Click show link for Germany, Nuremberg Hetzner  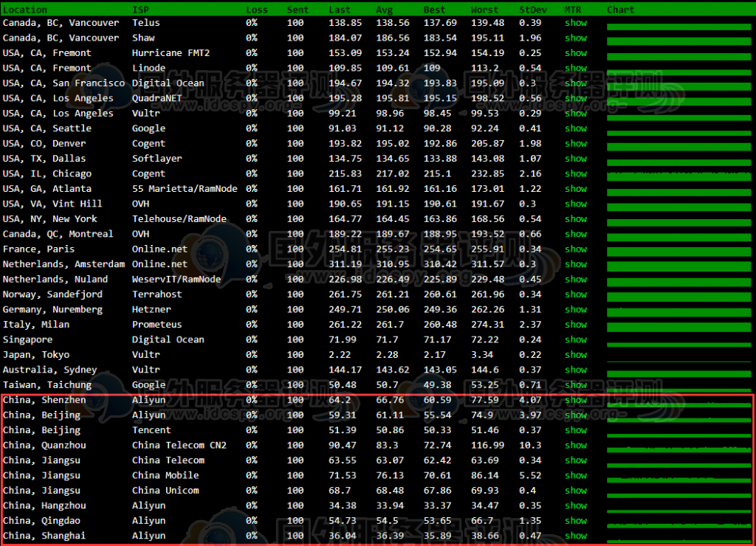pyautogui.click(x=576, y=310)
